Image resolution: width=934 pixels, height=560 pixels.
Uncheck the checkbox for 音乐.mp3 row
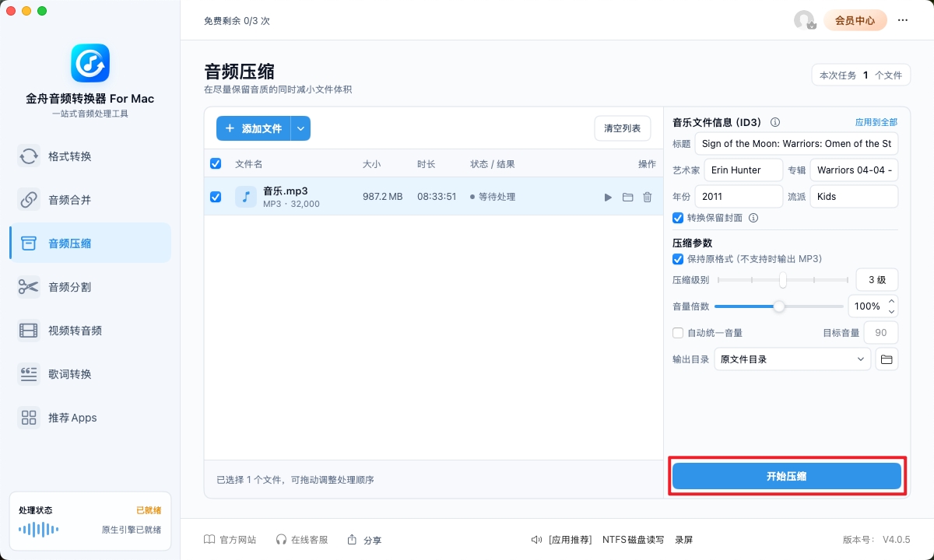pyautogui.click(x=216, y=197)
